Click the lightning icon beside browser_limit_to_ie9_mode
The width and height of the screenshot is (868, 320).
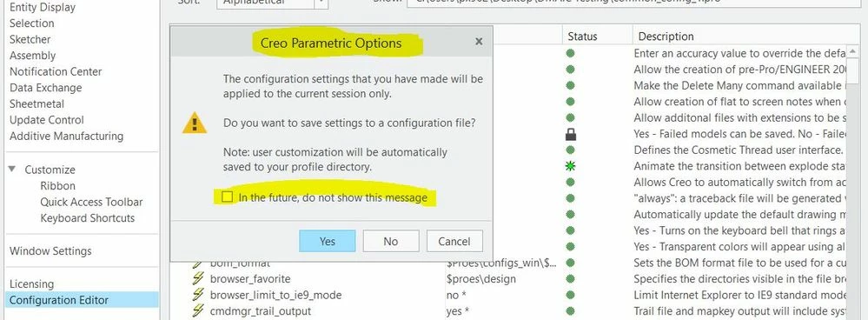197,295
